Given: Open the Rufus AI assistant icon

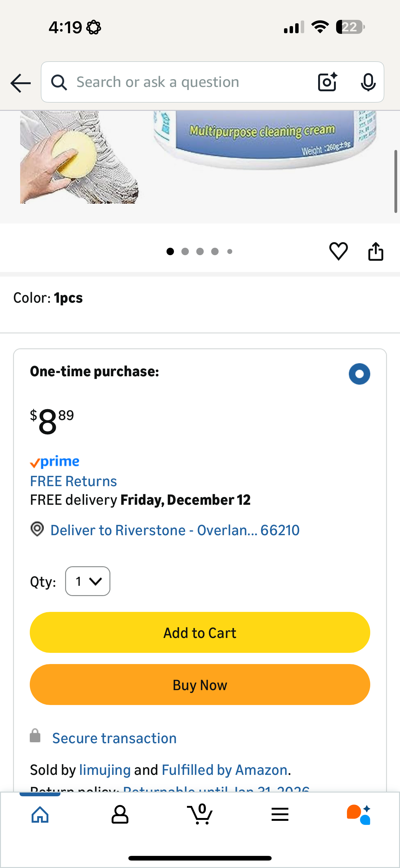Looking at the screenshot, I should [358, 815].
